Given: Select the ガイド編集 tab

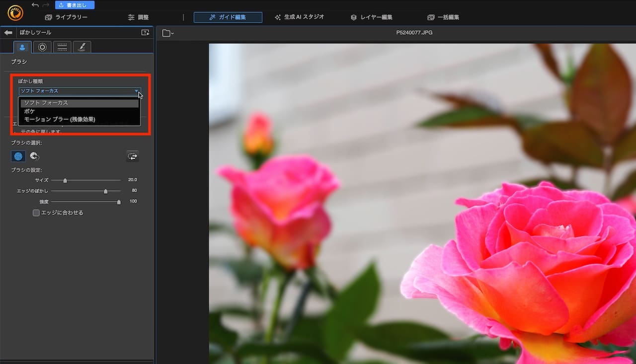Looking at the screenshot, I should [x=228, y=17].
